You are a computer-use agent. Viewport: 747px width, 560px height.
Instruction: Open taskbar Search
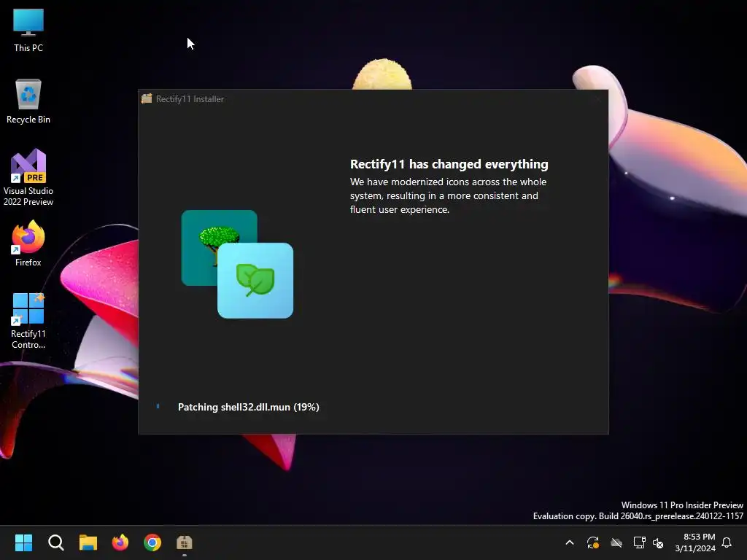coord(55,542)
